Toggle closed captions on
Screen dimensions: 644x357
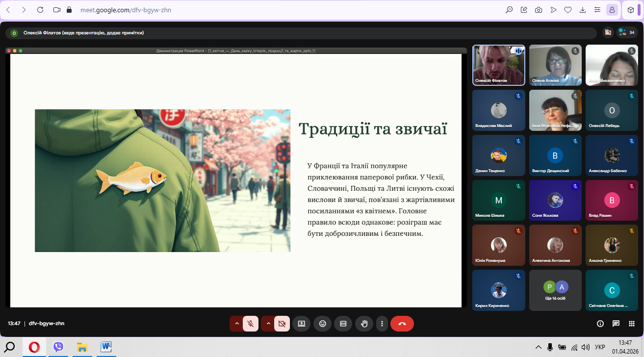tap(343, 324)
